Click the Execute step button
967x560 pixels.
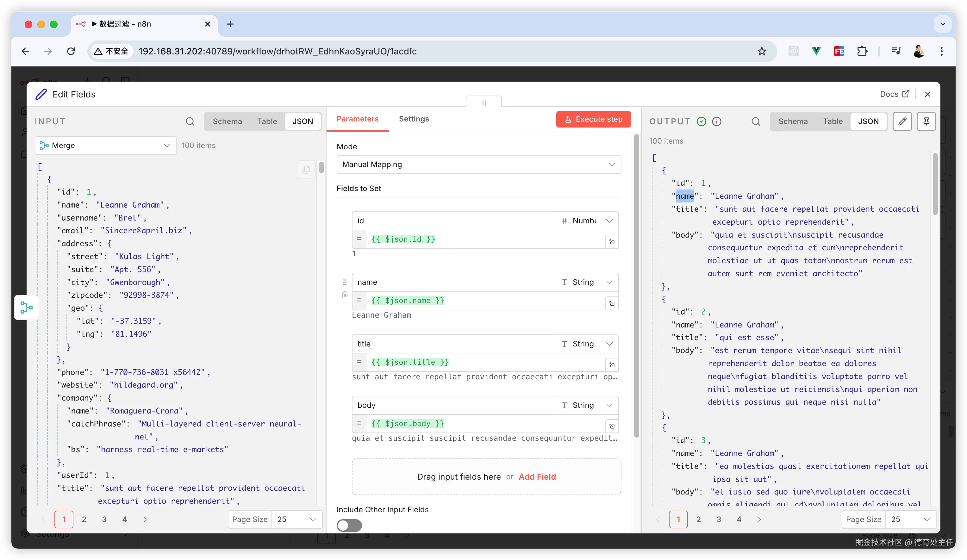(x=593, y=119)
